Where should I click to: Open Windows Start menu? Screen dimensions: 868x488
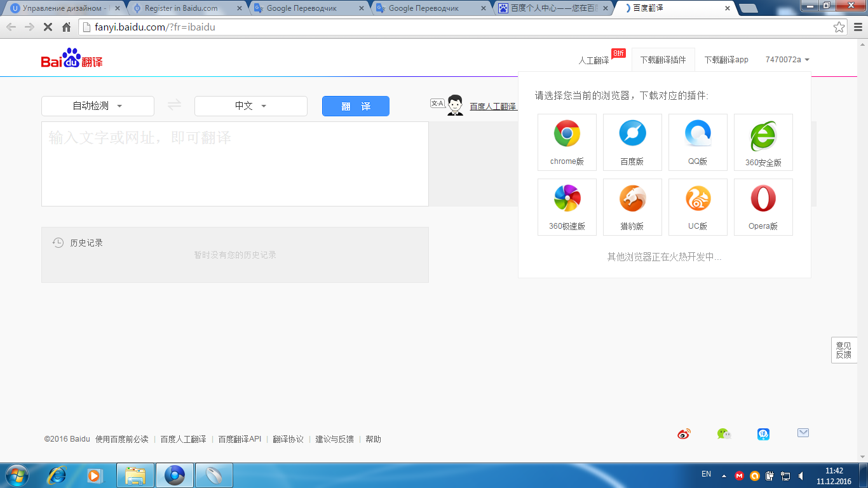click(17, 475)
